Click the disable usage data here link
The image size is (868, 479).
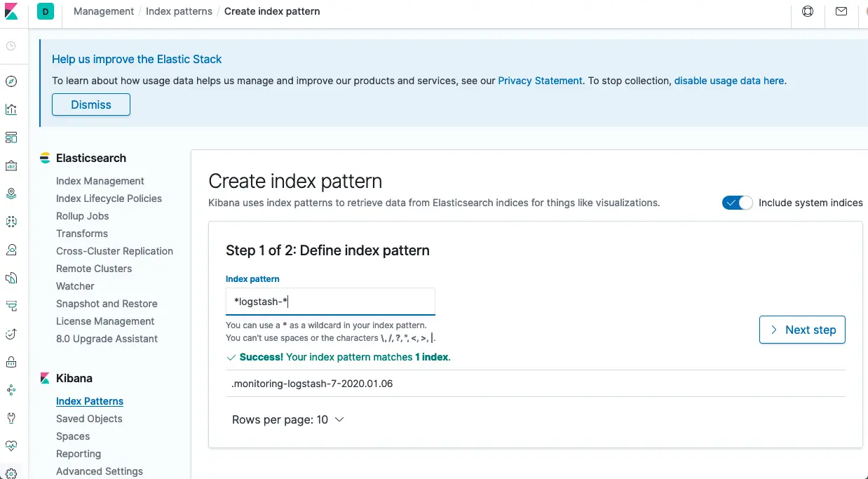[728, 81]
